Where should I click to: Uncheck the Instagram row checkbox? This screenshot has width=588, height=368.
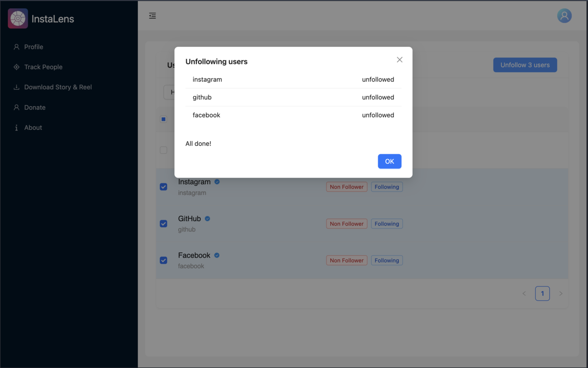tap(164, 187)
